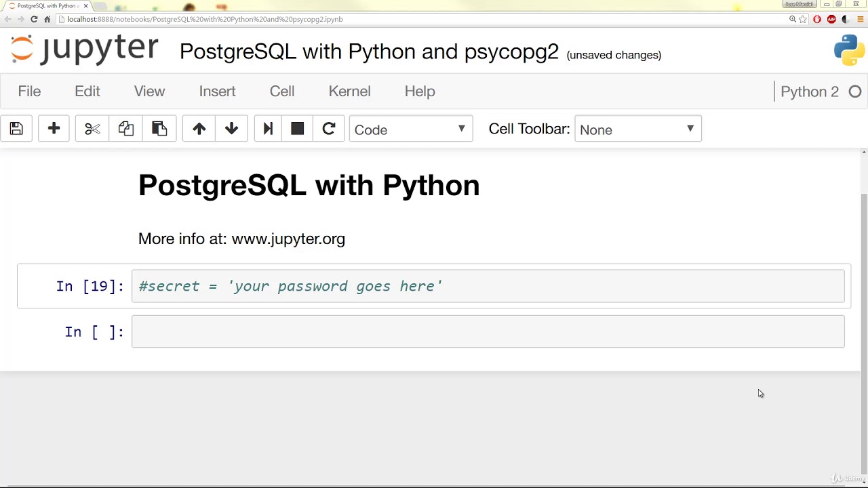Click the red hand blocker extension icon
This screenshot has width=868, height=488.
pos(817,19)
